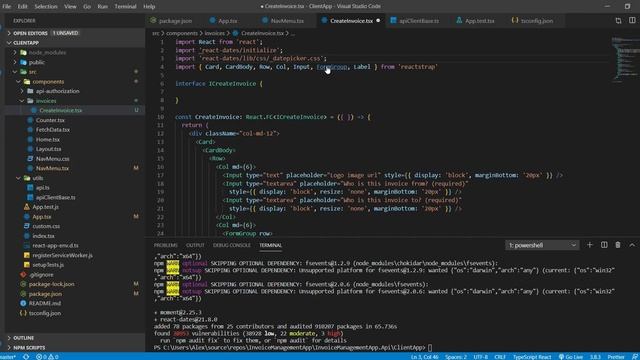
Task: Open the Edit menu
Action: [x=22, y=7]
